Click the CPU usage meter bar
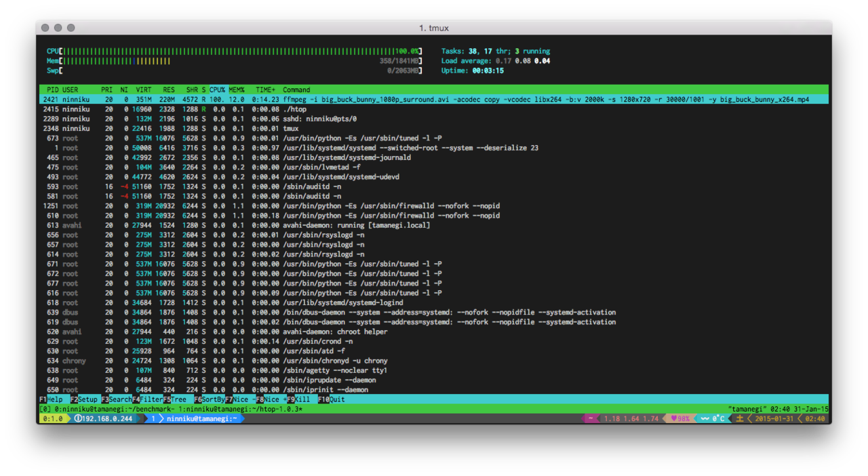The height and width of the screenshot is (476, 868). (x=234, y=51)
